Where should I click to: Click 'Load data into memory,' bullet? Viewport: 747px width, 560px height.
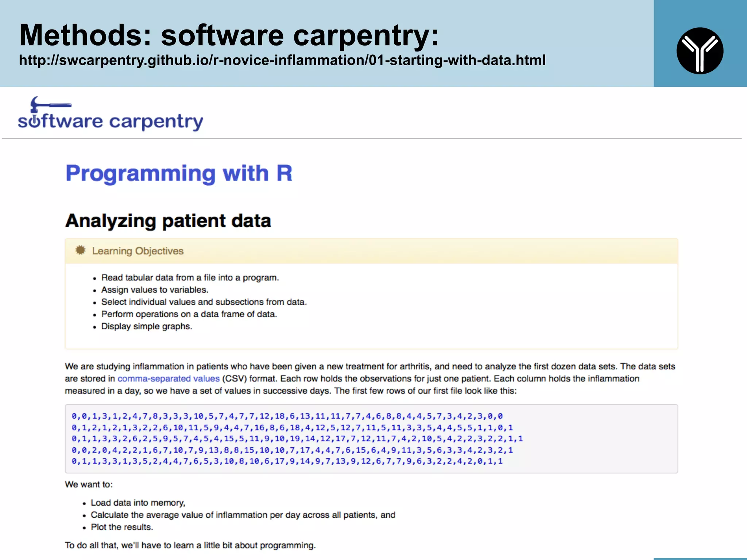[138, 503]
